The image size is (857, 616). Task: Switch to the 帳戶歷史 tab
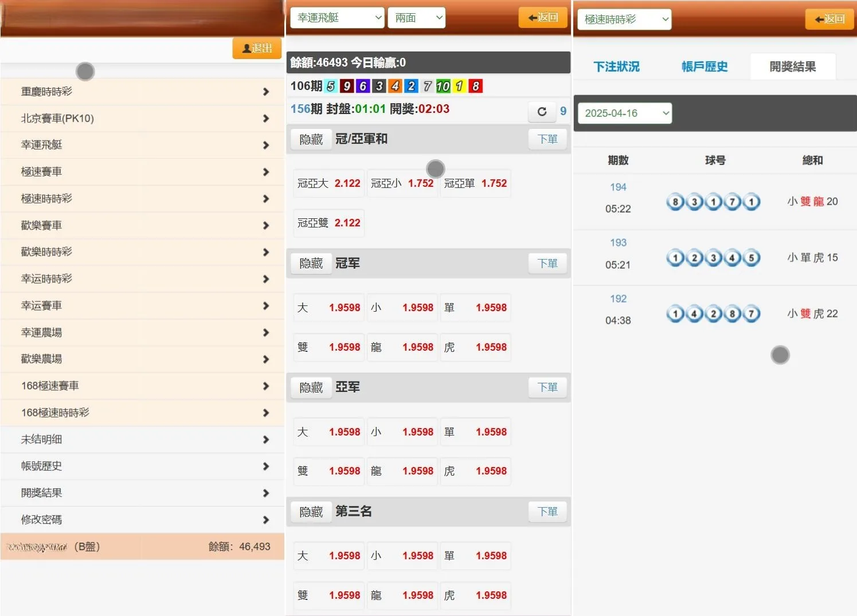pyautogui.click(x=703, y=66)
